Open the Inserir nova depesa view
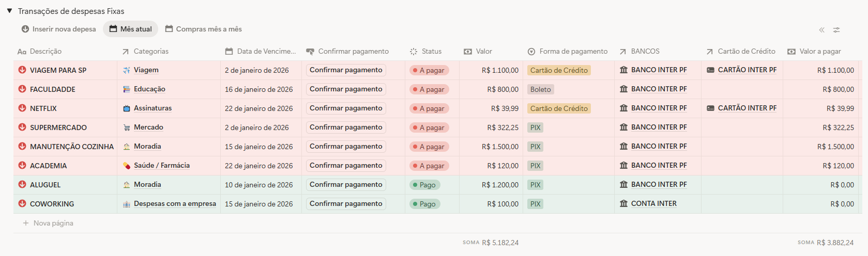868x256 pixels. [58, 29]
